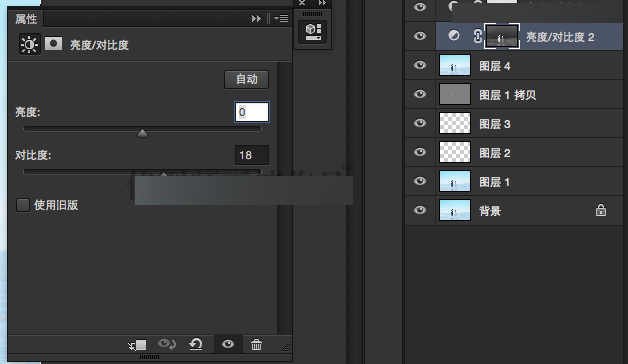Click the lock icon on 背景 layer
The image size is (628, 364).
pos(600,210)
